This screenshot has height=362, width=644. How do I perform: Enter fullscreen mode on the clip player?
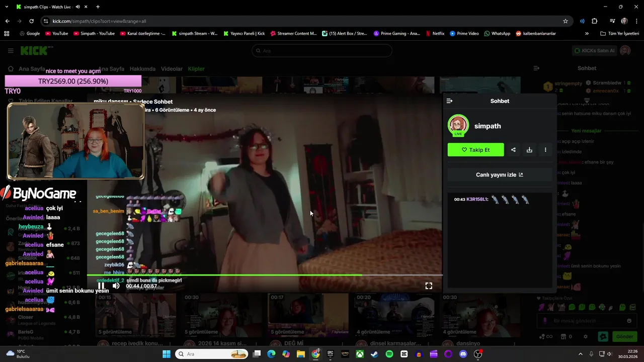coord(429,286)
